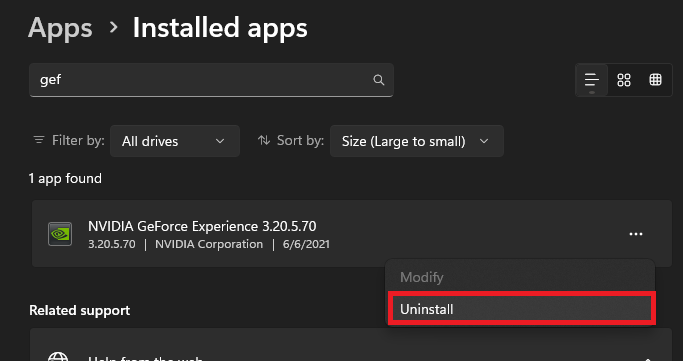This screenshot has width=683, height=361.
Task: Switch to the grid view layout icon
Action: pyautogui.click(x=624, y=80)
